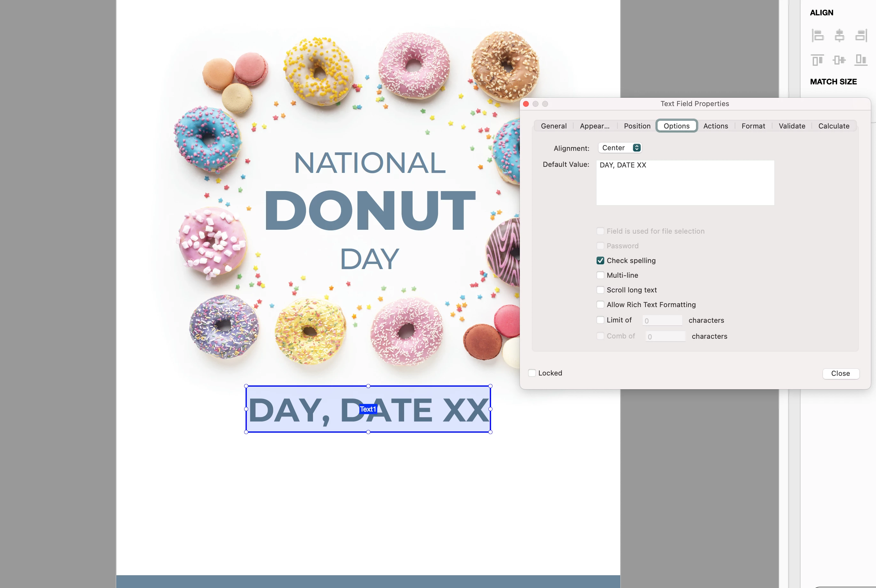Click the align vertical middle icon
This screenshot has height=588, width=876.
pos(839,60)
